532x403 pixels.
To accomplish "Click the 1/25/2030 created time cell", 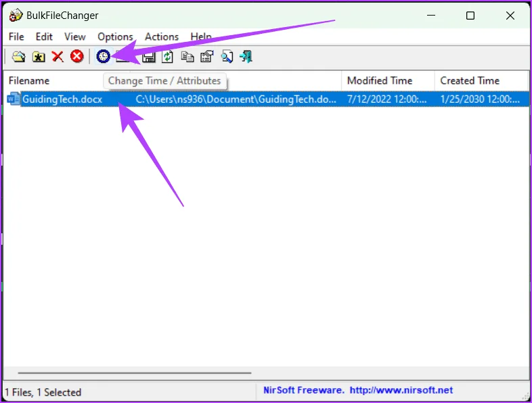I will coord(480,99).
